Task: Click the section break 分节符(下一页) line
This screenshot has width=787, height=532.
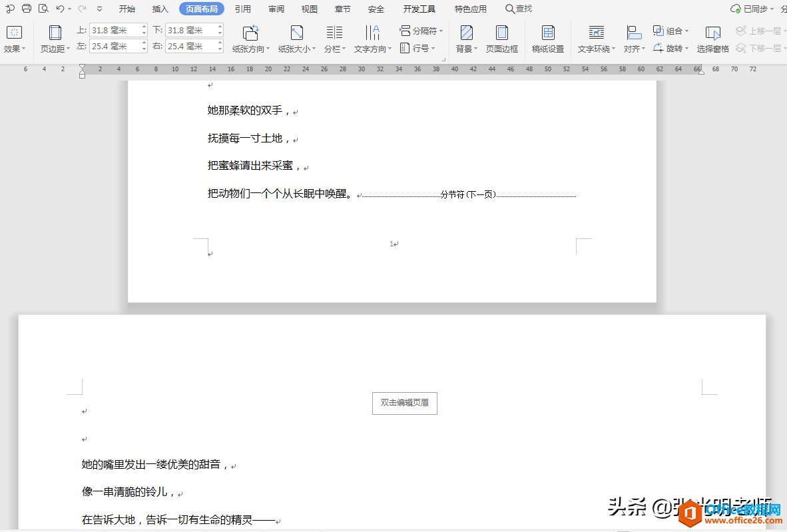Action: [x=468, y=194]
